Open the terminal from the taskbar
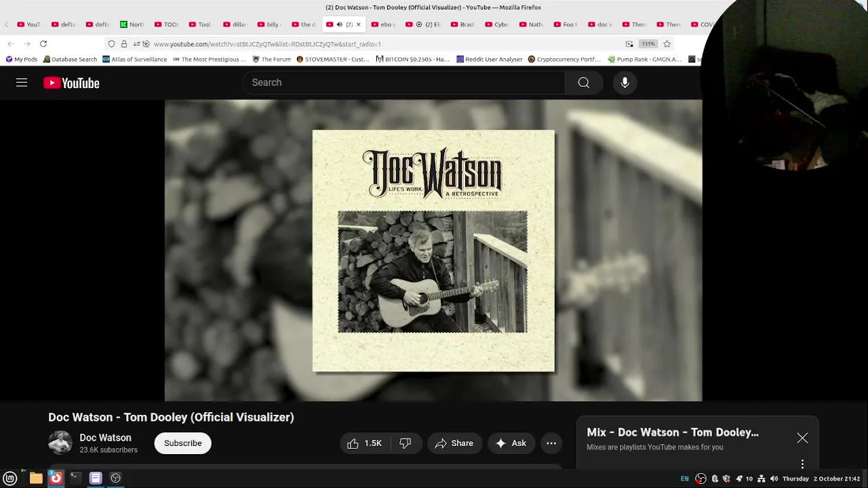The height and width of the screenshot is (488, 868). tap(75, 478)
